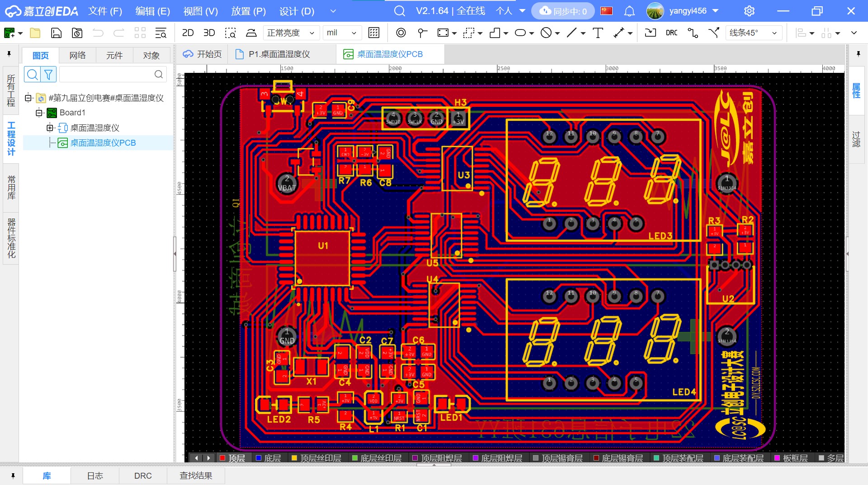Select the ellipse drawing tool
868x485 pixels.
pos(520,33)
